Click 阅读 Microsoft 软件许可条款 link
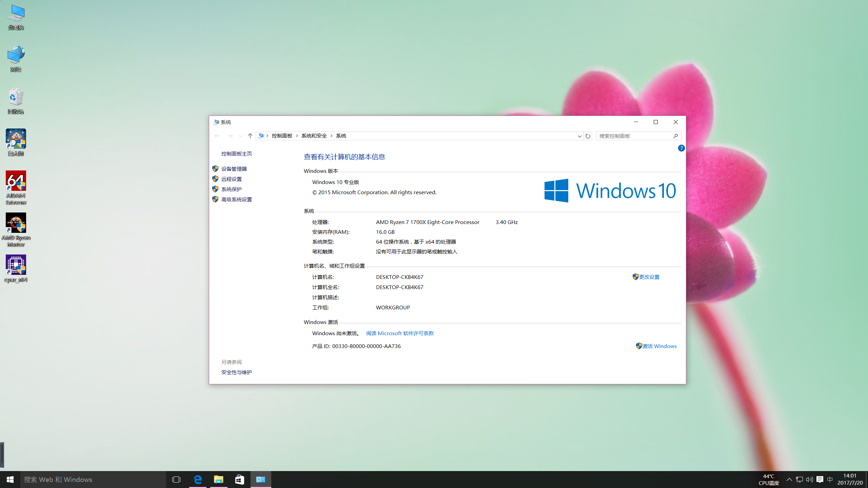The height and width of the screenshot is (488, 868). tap(399, 333)
